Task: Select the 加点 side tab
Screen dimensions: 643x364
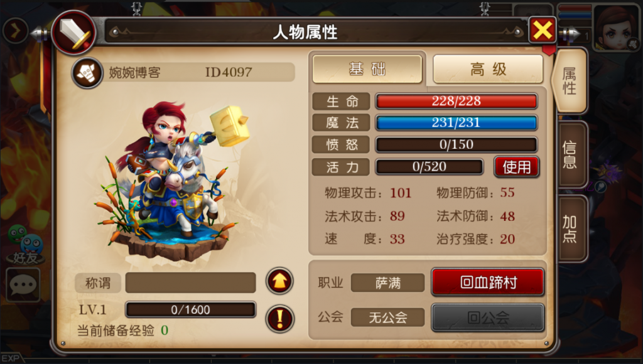Action: (571, 228)
